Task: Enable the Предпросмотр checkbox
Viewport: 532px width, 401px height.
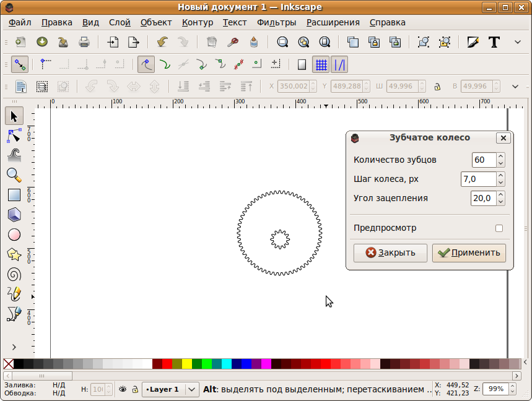Action: point(499,228)
